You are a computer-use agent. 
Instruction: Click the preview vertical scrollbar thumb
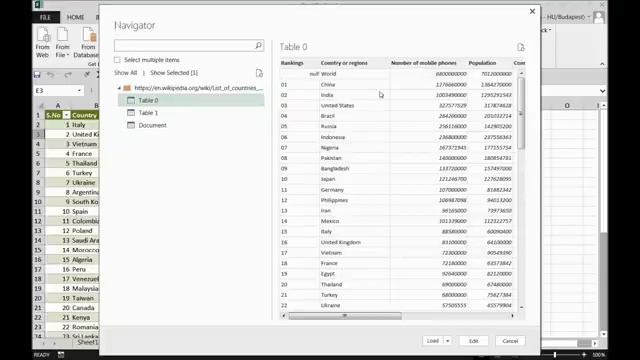coord(521,112)
